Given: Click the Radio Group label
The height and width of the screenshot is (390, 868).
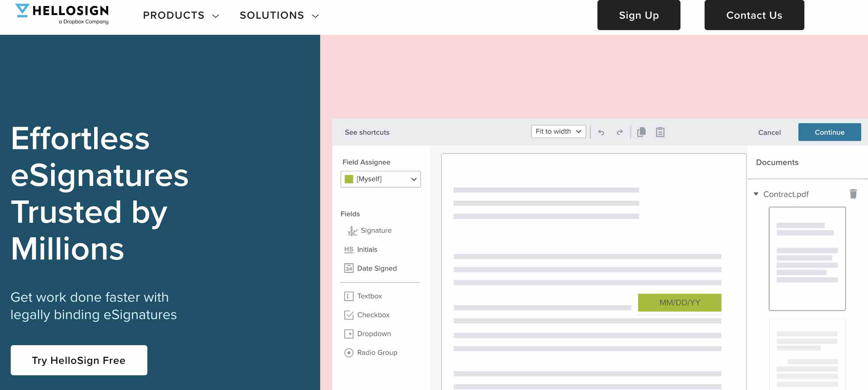Looking at the screenshot, I should pos(377,352).
